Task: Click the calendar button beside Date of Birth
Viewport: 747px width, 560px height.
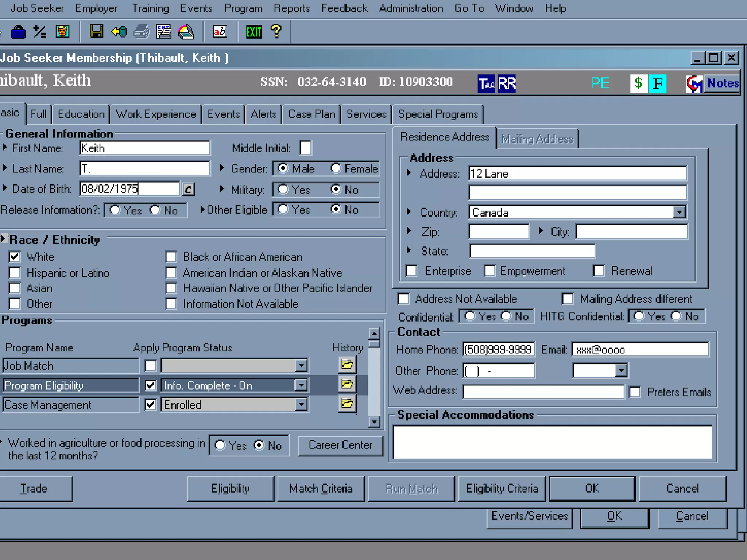Action: pos(188,189)
